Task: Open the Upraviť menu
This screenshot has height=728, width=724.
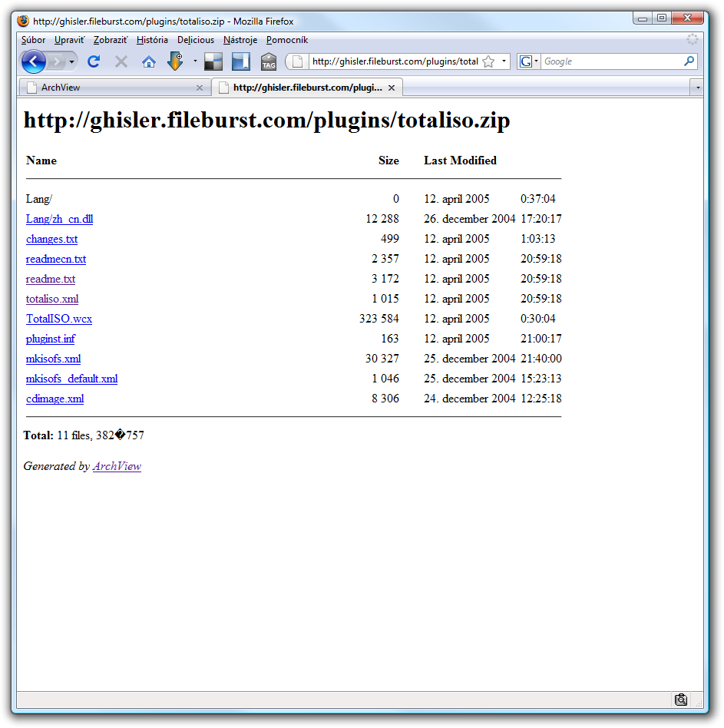Action: click(x=70, y=40)
